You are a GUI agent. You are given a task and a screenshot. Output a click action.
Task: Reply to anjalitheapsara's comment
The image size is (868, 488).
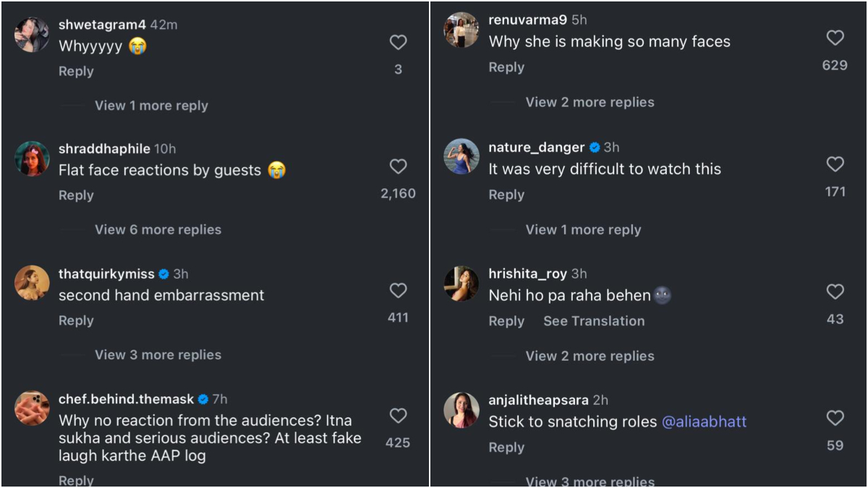click(506, 447)
